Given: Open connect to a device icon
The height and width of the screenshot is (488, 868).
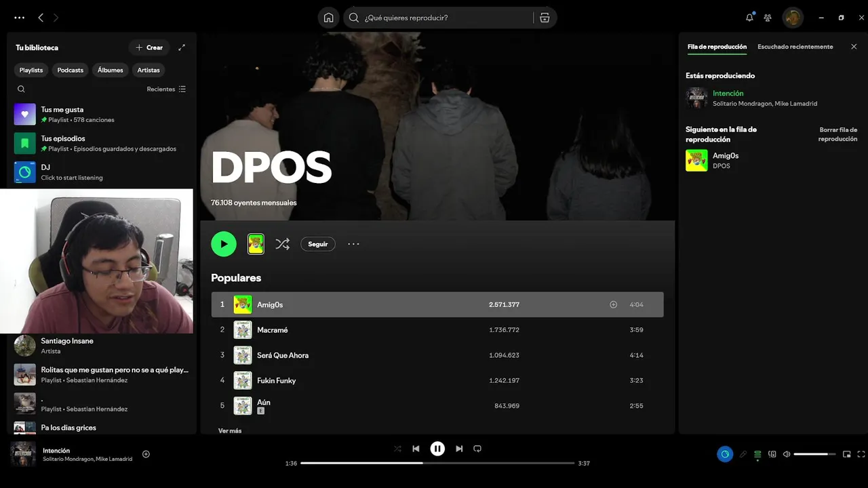Looking at the screenshot, I should [772, 454].
